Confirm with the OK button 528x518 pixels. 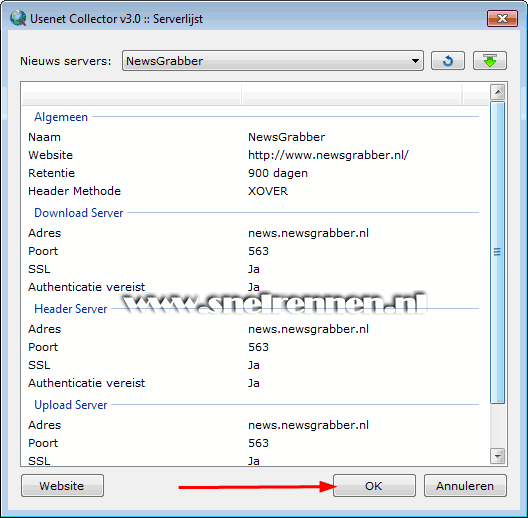point(374,486)
